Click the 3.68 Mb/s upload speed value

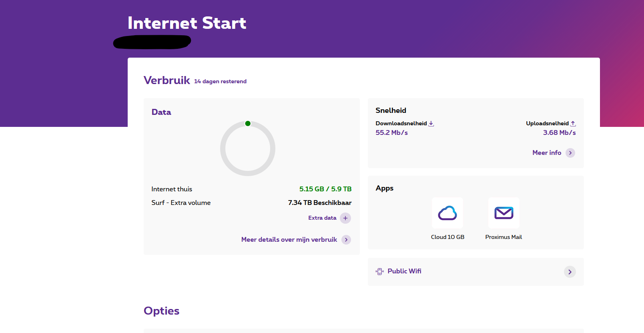click(559, 133)
